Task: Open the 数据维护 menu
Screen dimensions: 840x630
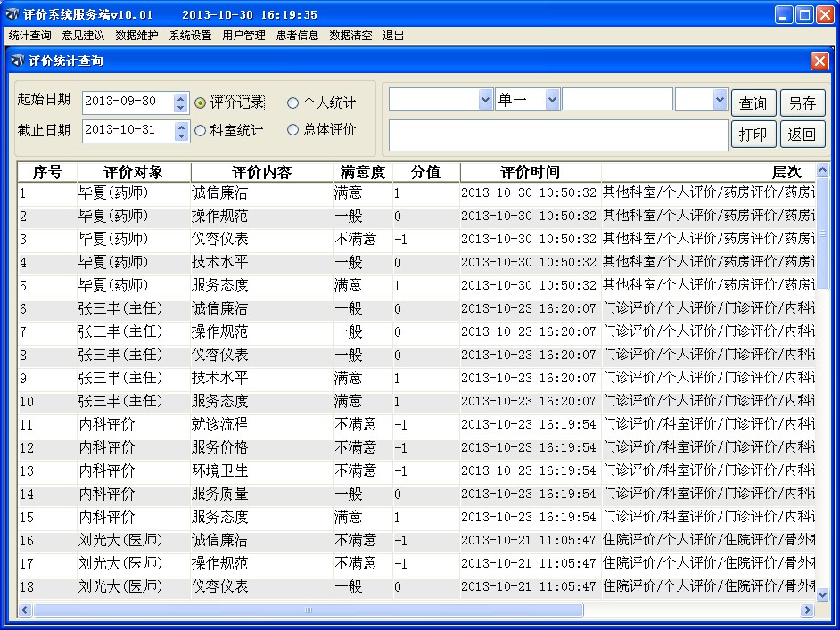Action: [136, 36]
